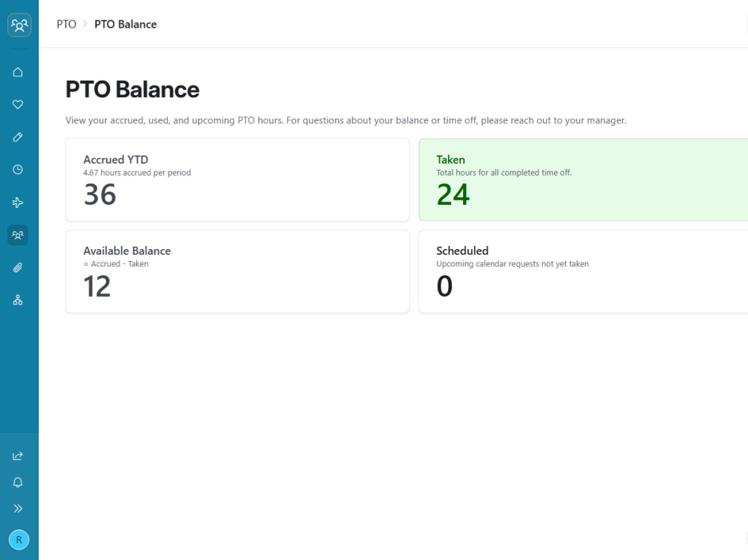Click the share arrow icon in sidebar
This screenshot has width=748, height=560.
pos(18,456)
